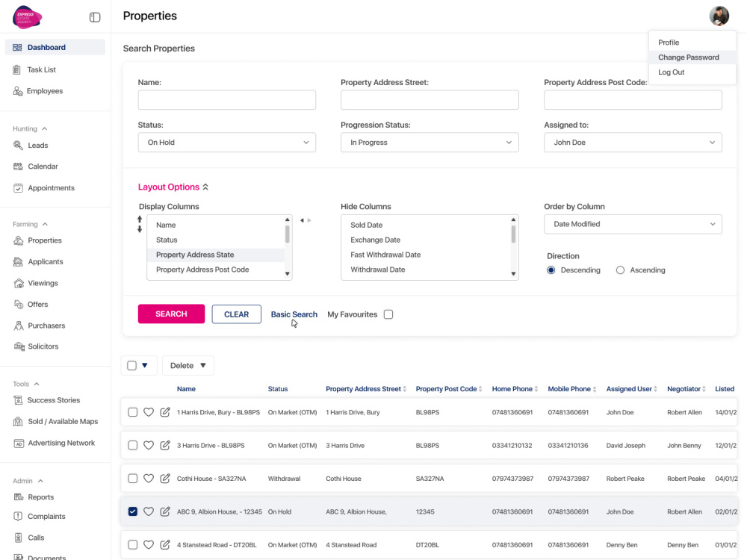Switch to Basic Search link
Viewport: 747px width, 560px height.
tap(294, 314)
